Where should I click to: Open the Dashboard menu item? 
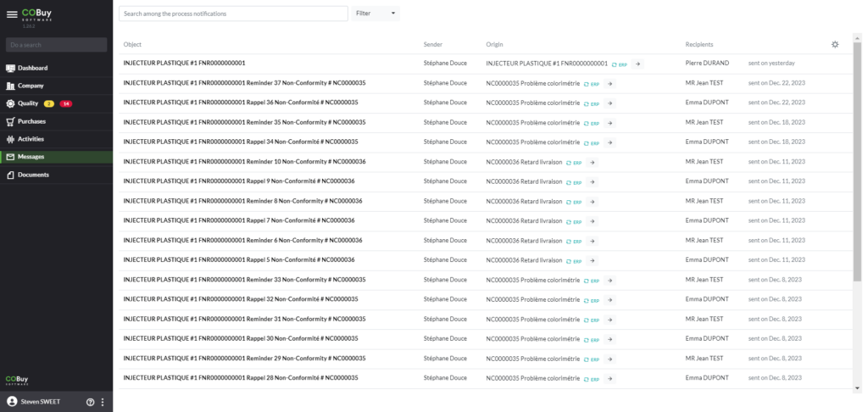(32, 68)
